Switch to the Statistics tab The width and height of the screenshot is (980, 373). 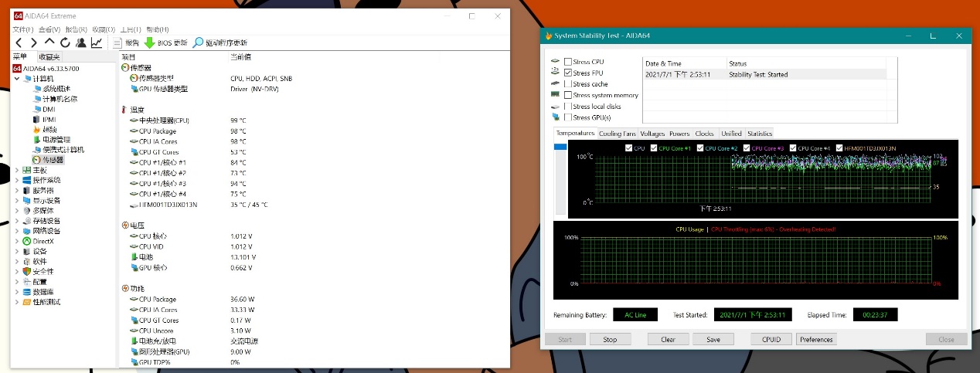[x=759, y=134]
